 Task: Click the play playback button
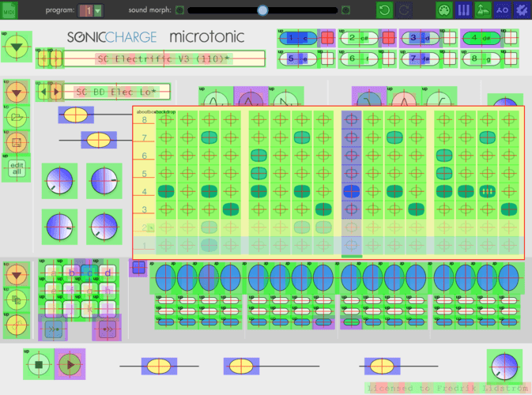(70, 364)
